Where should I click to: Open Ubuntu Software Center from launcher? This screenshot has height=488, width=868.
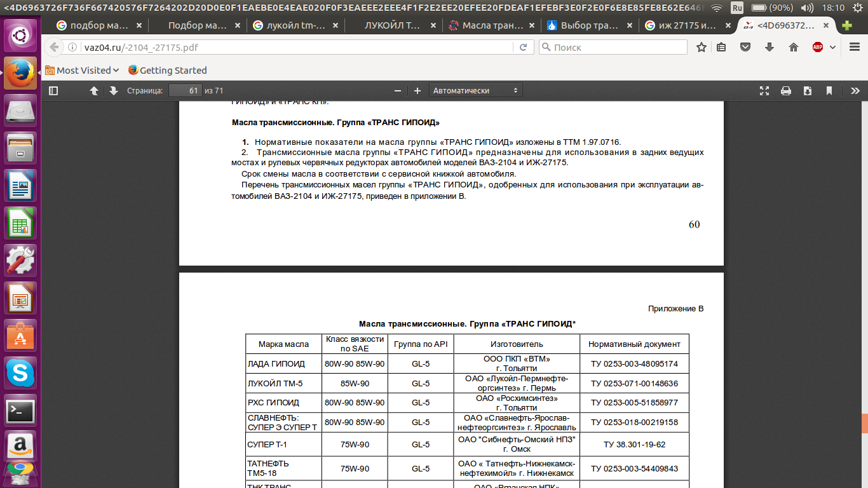click(20, 335)
